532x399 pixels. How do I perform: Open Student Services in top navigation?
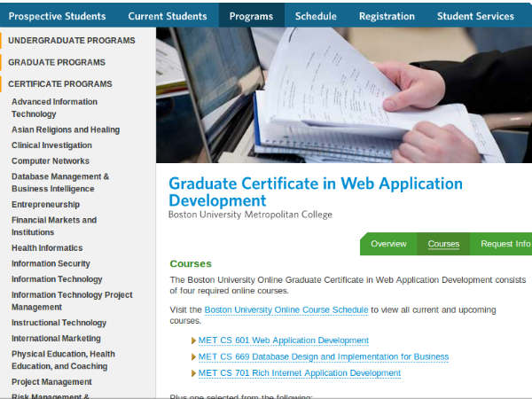pyautogui.click(x=475, y=16)
